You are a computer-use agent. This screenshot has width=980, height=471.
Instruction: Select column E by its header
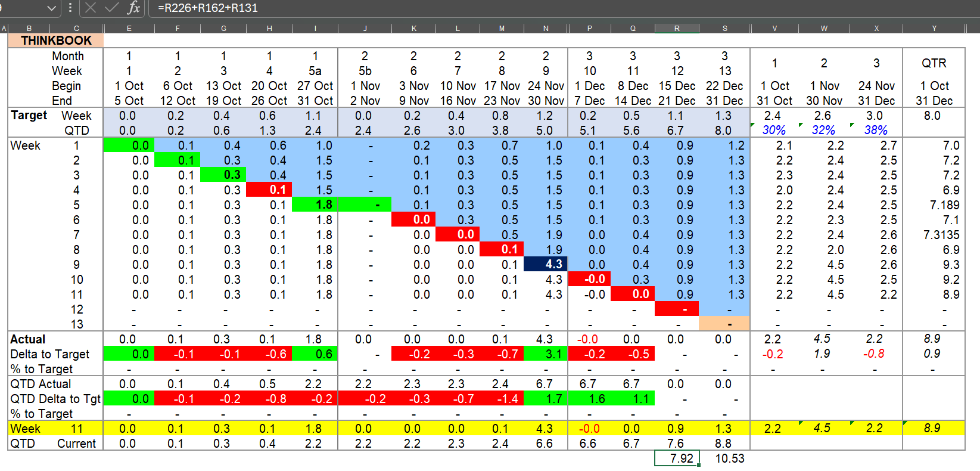click(129, 28)
